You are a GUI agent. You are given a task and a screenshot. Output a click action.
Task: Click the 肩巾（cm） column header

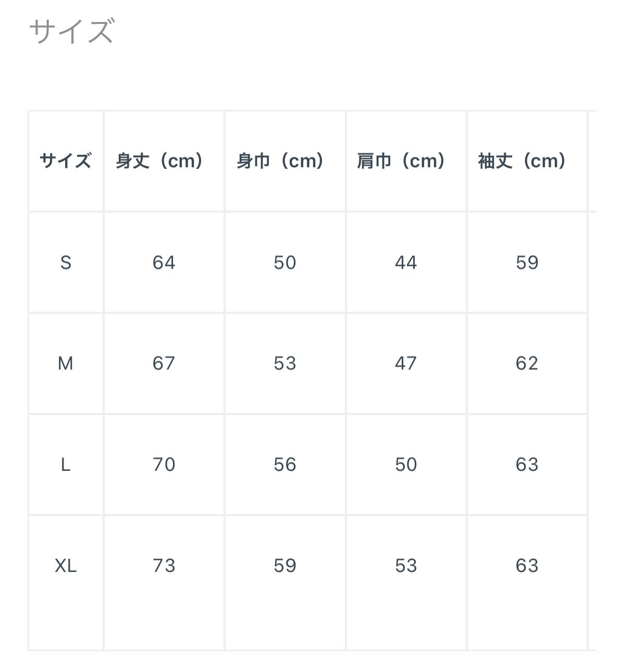(401, 161)
